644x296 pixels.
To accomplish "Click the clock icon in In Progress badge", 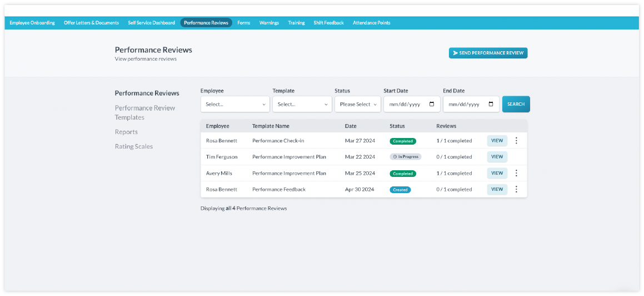I will pyautogui.click(x=395, y=157).
